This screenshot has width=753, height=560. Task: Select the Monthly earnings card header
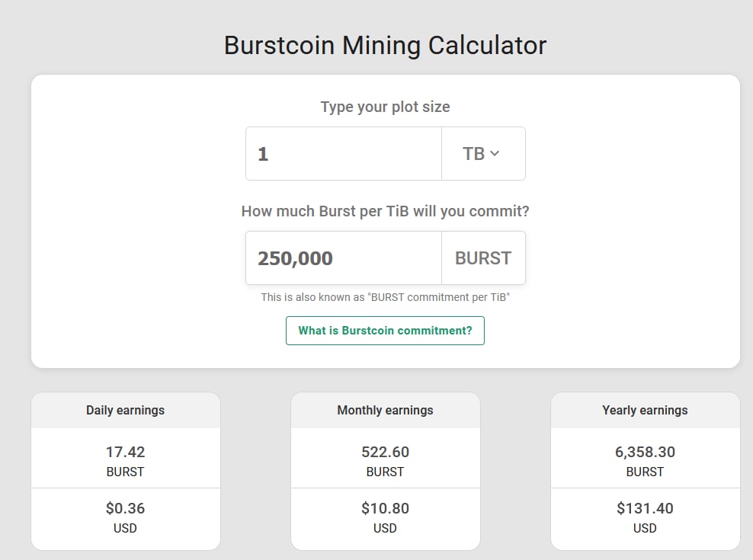(x=385, y=410)
